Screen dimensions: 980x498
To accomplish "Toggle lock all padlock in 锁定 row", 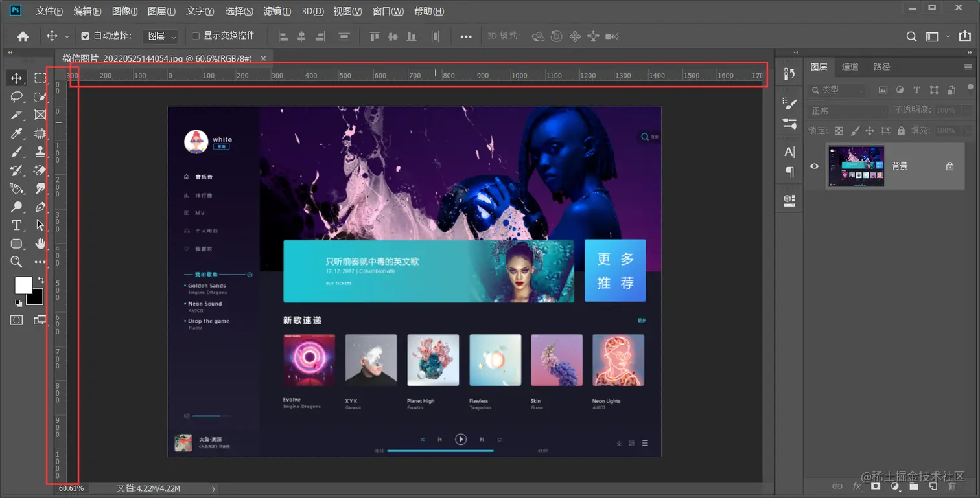I will pyautogui.click(x=901, y=131).
